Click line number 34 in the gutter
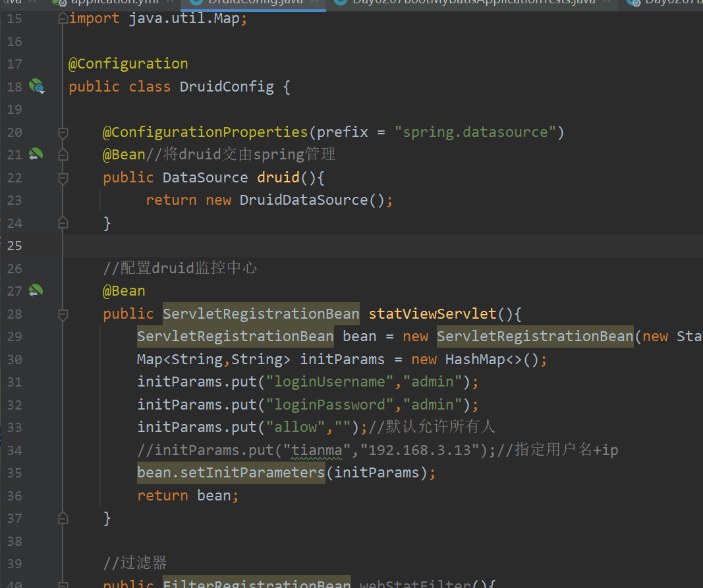 click(x=14, y=450)
